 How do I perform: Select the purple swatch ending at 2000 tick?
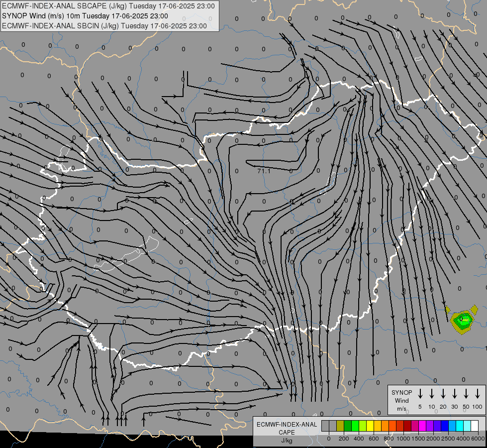(x=429, y=426)
